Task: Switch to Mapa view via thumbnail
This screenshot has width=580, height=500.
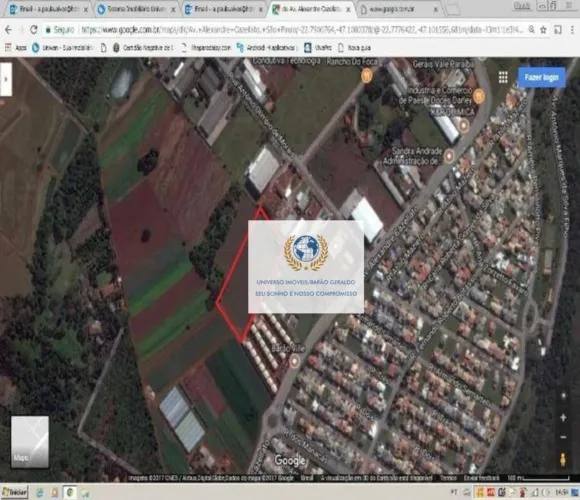Action: [30, 442]
